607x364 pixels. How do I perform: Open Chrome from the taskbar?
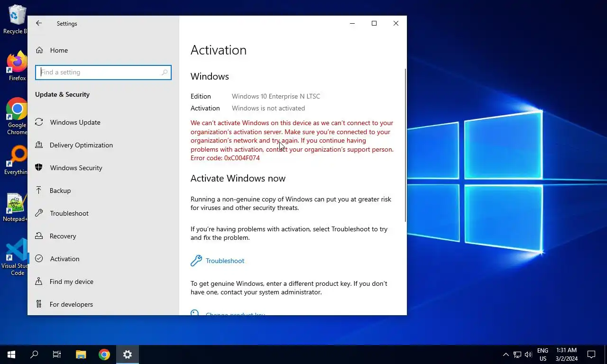[104, 355]
